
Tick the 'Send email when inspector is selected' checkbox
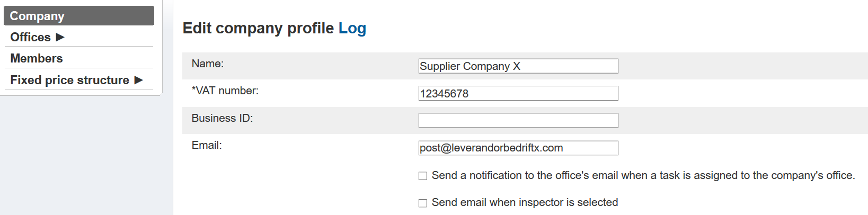pos(423,203)
